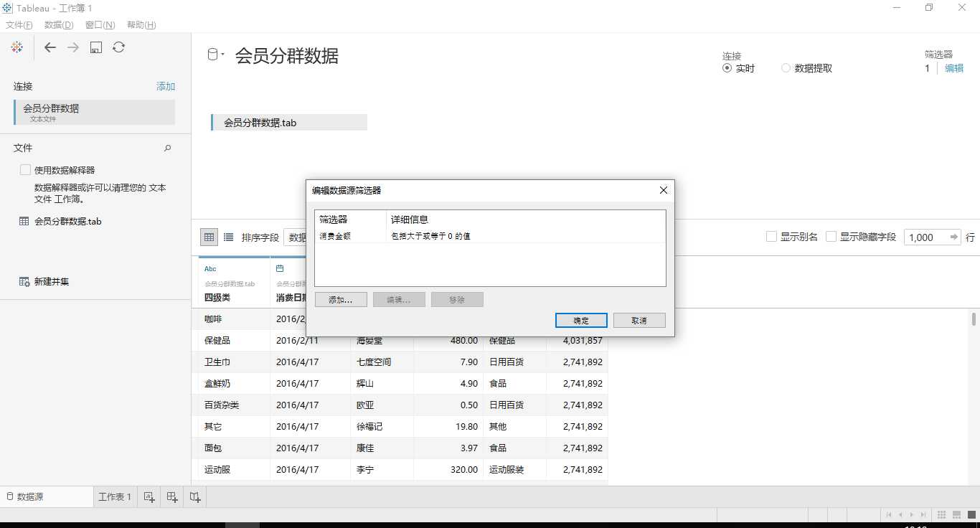Image resolution: width=980 pixels, height=528 pixels.
Task: Select the 实时 connection radio button
Action: 727,68
